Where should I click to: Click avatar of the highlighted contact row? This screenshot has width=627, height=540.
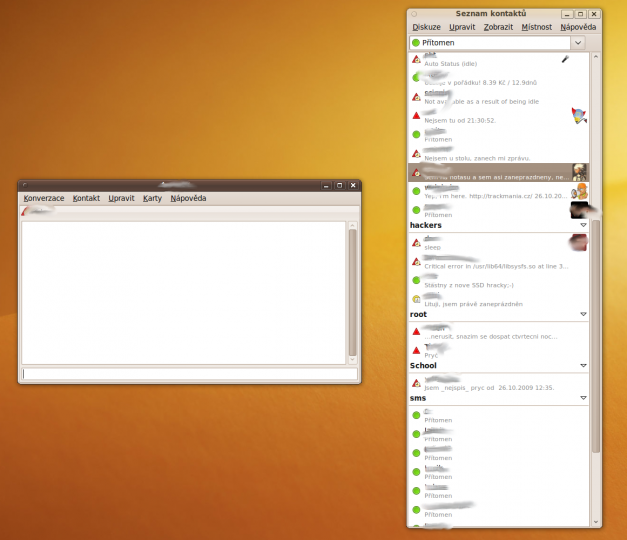click(x=579, y=172)
